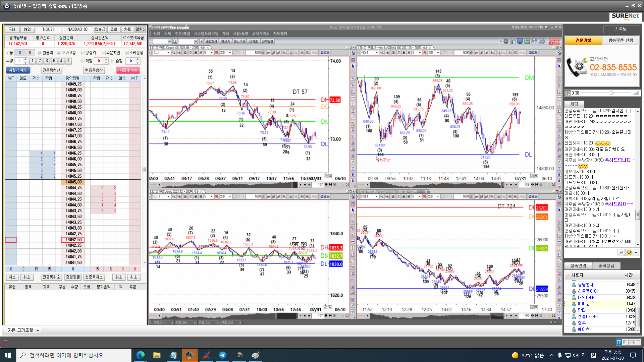Click the magnifier search icon beside CL.1

(174, 53)
